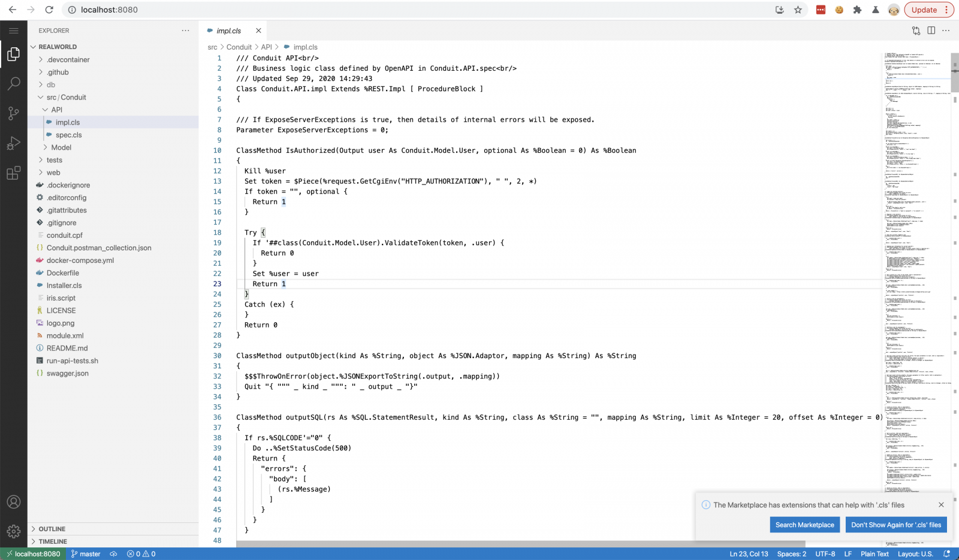Expand the tests folder
This screenshot has height=560, width=959.
pos(54,160)
